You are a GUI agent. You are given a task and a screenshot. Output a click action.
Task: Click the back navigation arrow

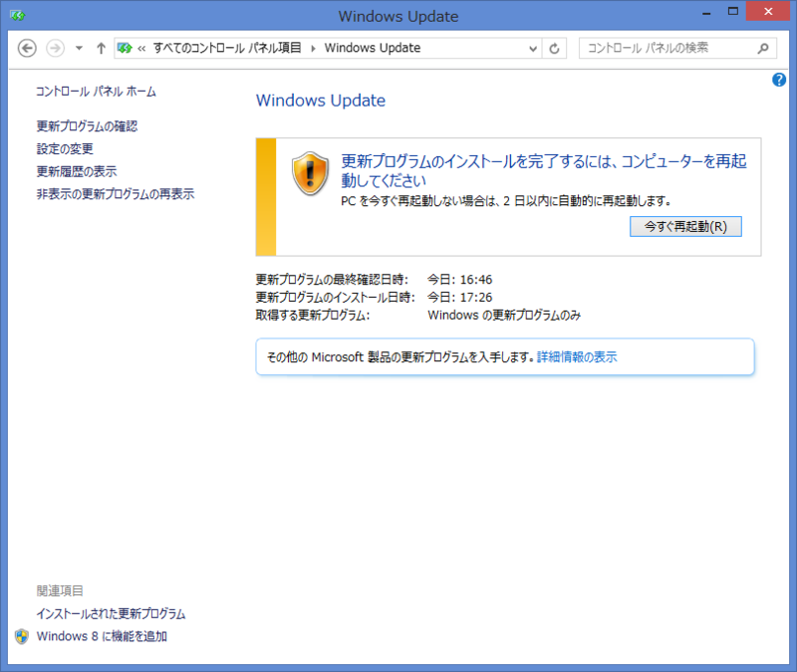(27, 47)
